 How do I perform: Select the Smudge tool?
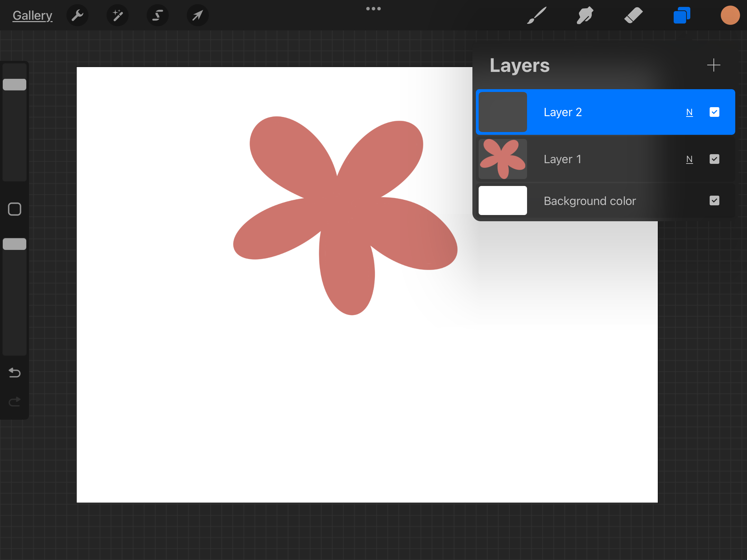tap(584, 15)
